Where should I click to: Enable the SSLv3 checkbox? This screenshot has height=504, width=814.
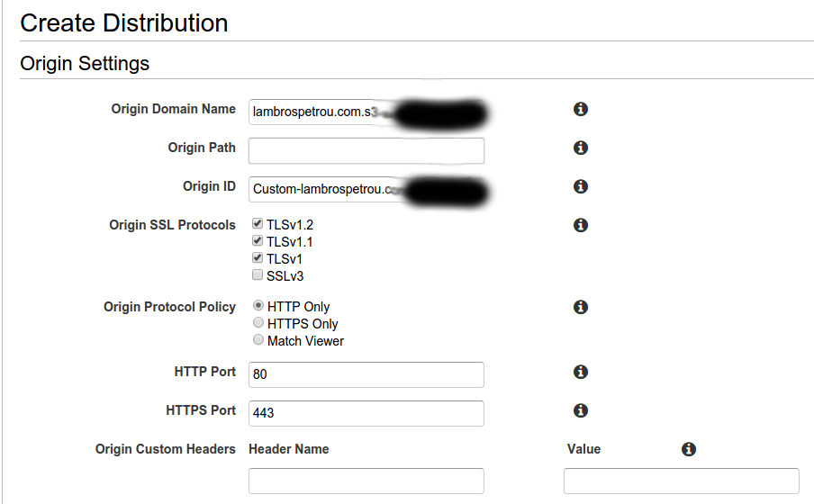258,275
